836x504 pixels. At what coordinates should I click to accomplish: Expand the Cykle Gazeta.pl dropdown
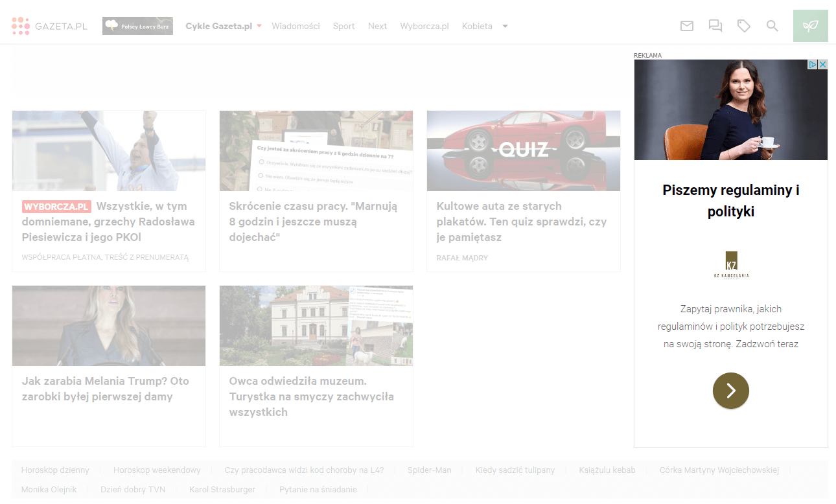tap(259, 26)
